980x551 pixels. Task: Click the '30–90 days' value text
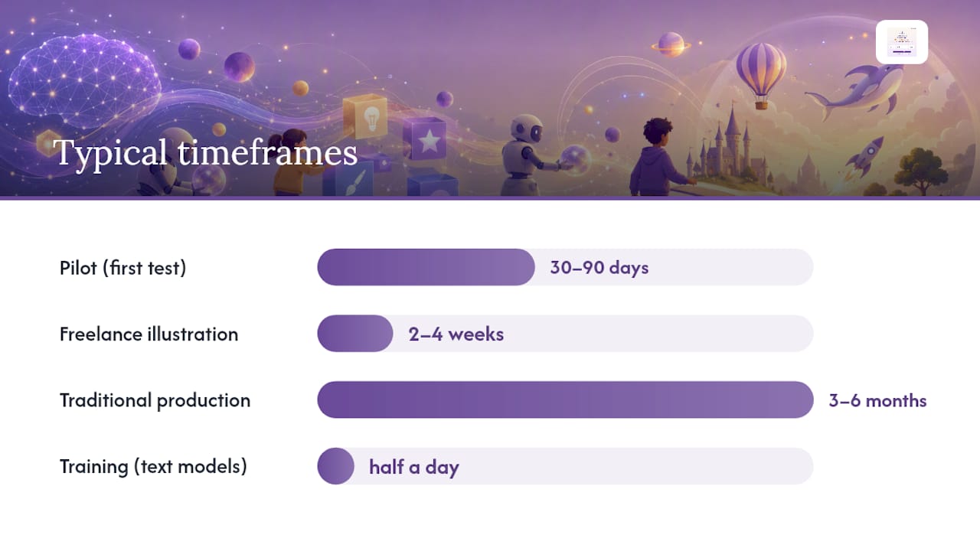pos(599,267)
